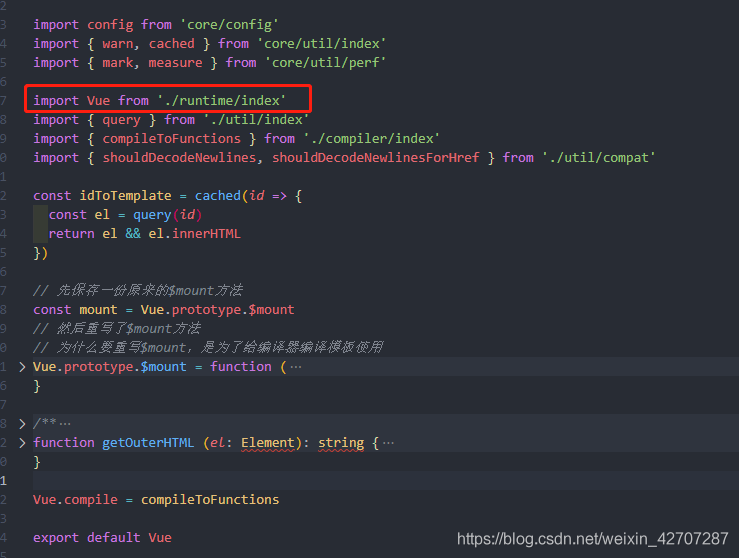Click the function keyword on $mount line
The width and height of the screenshot is (739, 558).
click(x=241, y=367)
